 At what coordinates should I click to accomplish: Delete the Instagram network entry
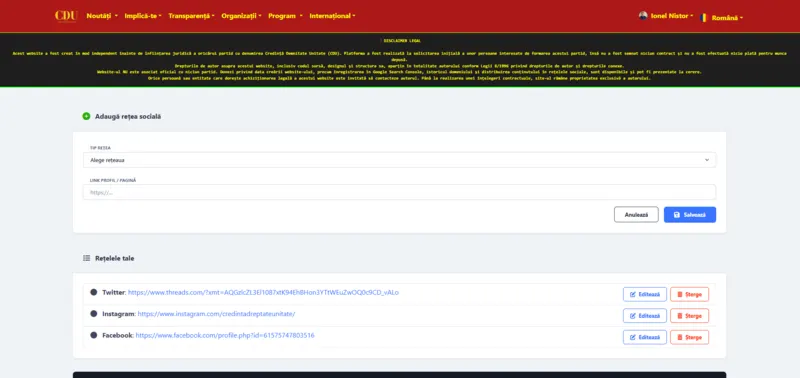pos(689,316)
